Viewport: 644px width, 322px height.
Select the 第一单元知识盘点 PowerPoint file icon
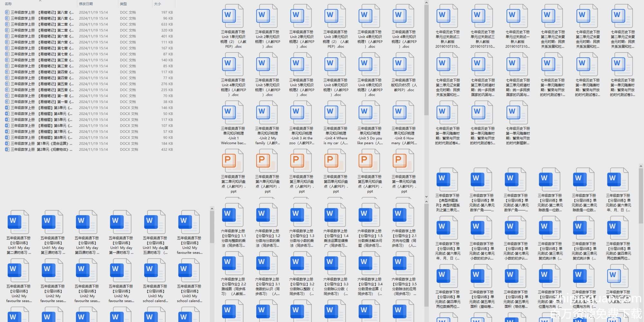pos(403,161)
